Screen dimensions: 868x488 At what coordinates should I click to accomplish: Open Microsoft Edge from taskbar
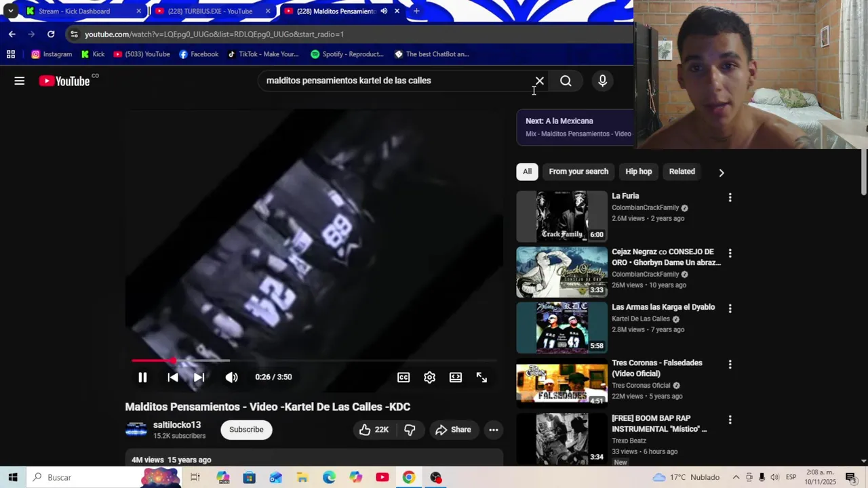pos(329,477)
